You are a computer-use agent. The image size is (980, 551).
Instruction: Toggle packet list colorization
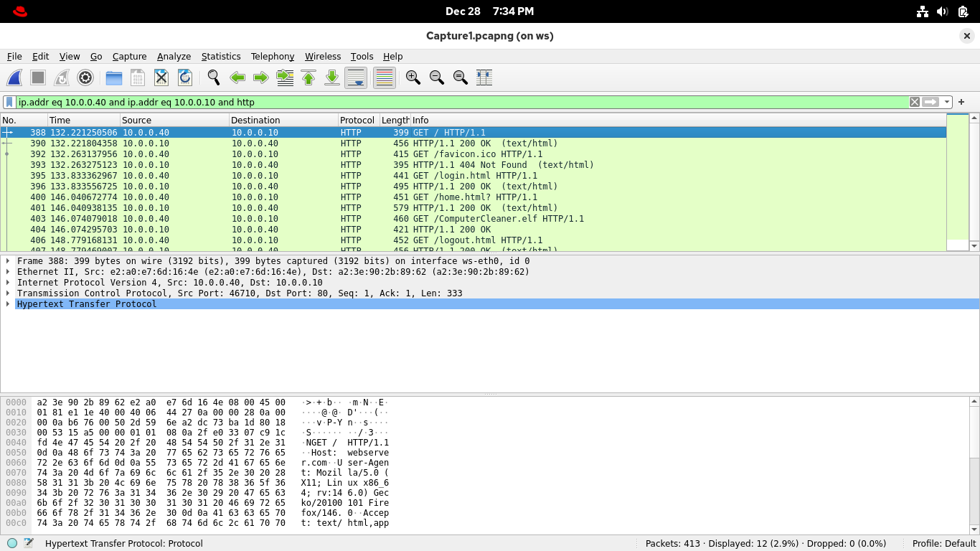pyautogui.click(x=385, y=77)
